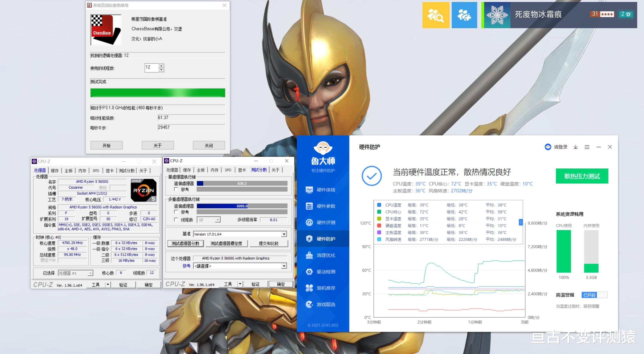The image size is (644, 354).
Task: Switch to 主板 tab in left CPU-Z
Action: point(68,171)
